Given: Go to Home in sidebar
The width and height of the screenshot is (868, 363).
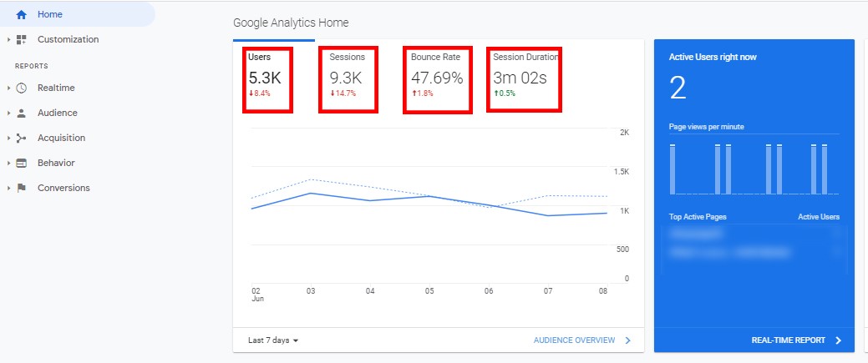Looking at the screenshot, I should (78, 14).
